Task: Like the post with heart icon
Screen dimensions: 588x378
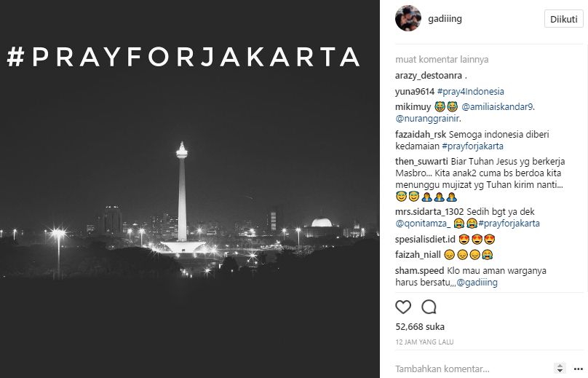Action: click(x=403, y=307)
